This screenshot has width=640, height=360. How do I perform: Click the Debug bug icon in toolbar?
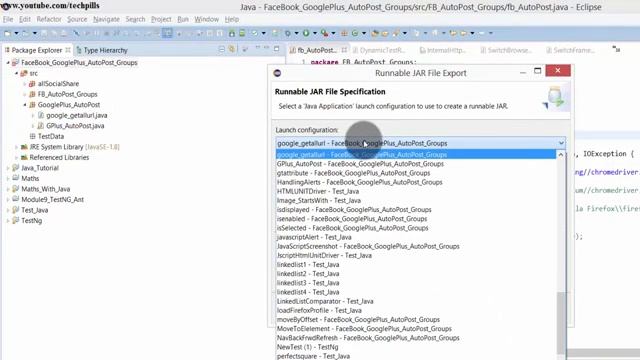coord(288,33)
